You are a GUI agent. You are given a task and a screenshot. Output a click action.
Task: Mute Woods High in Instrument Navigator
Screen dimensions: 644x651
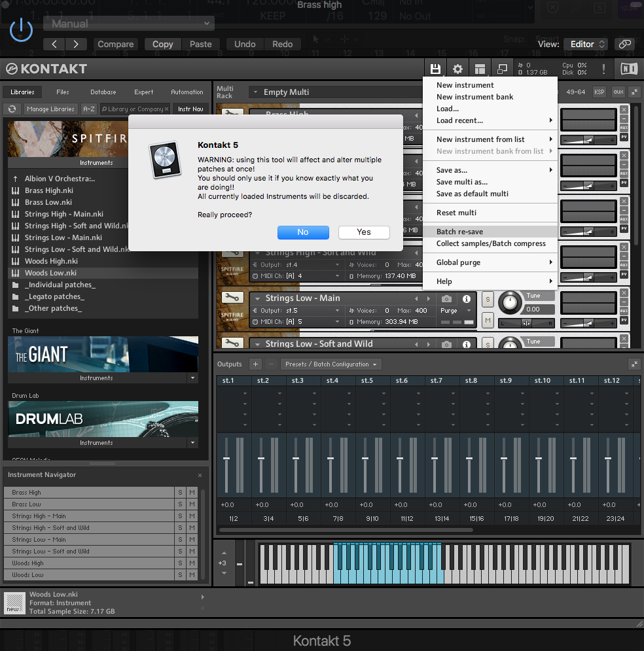click(x=192, y=563)
